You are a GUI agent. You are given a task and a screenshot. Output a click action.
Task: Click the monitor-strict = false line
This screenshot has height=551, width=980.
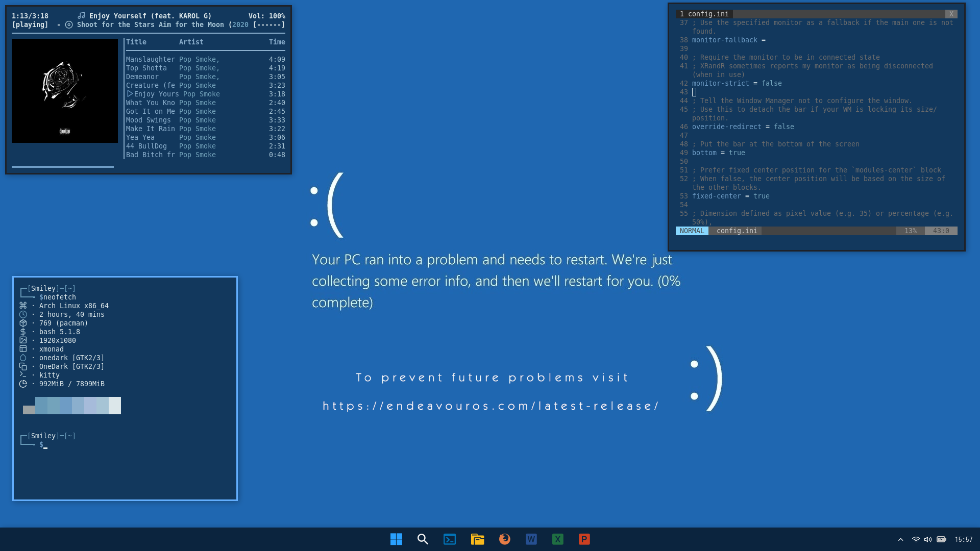[x=737, y=84]
